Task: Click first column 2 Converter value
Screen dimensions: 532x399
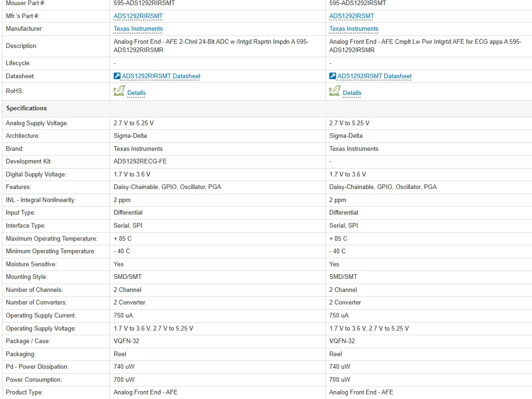Action: (x=129, y=302)
